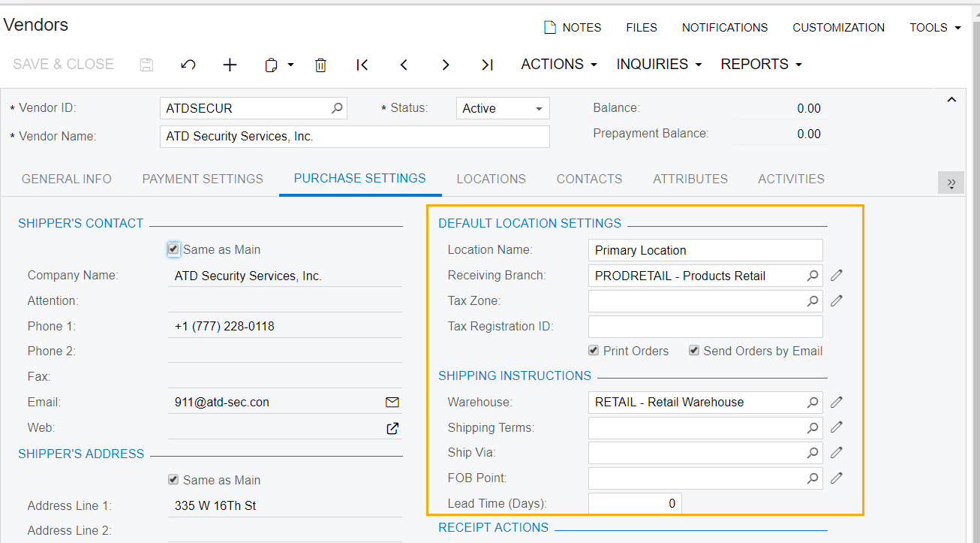
Task: Add a new vendor record with plus icon
Action: pyautogui.click(x=230, y=65)
